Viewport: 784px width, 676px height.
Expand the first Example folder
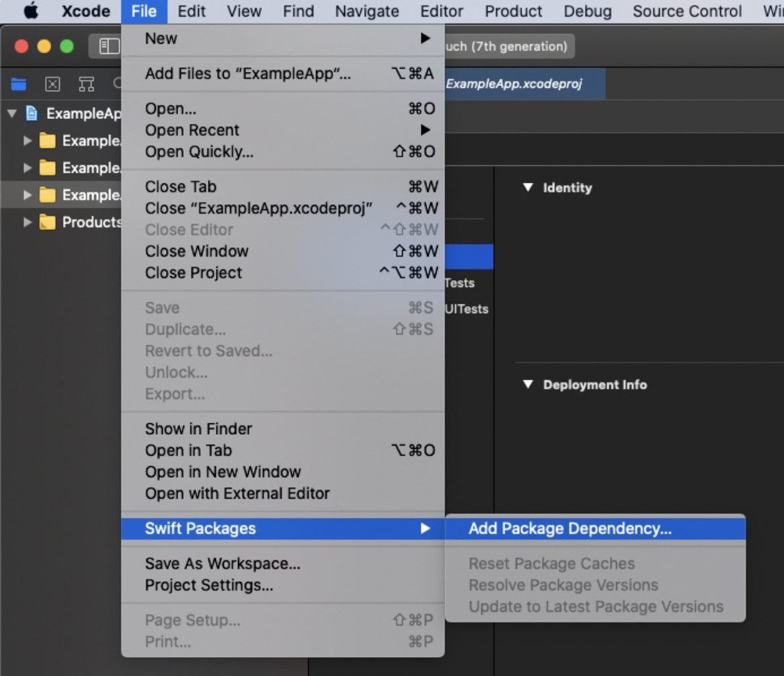tap(28, 141)
